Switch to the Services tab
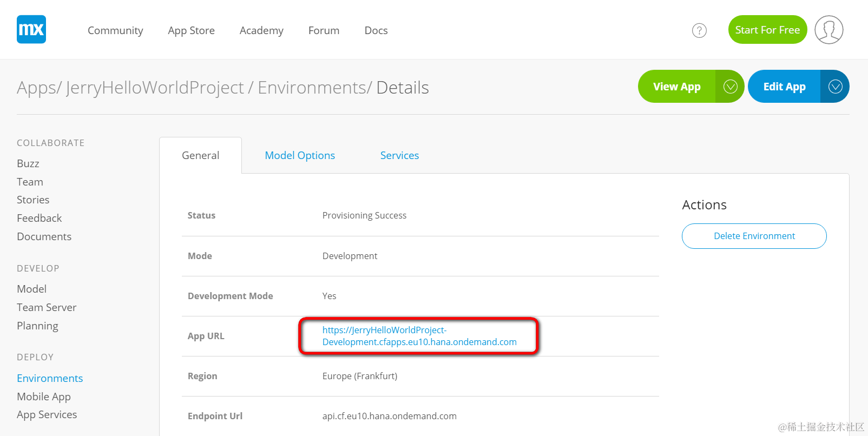 [399, 156]
